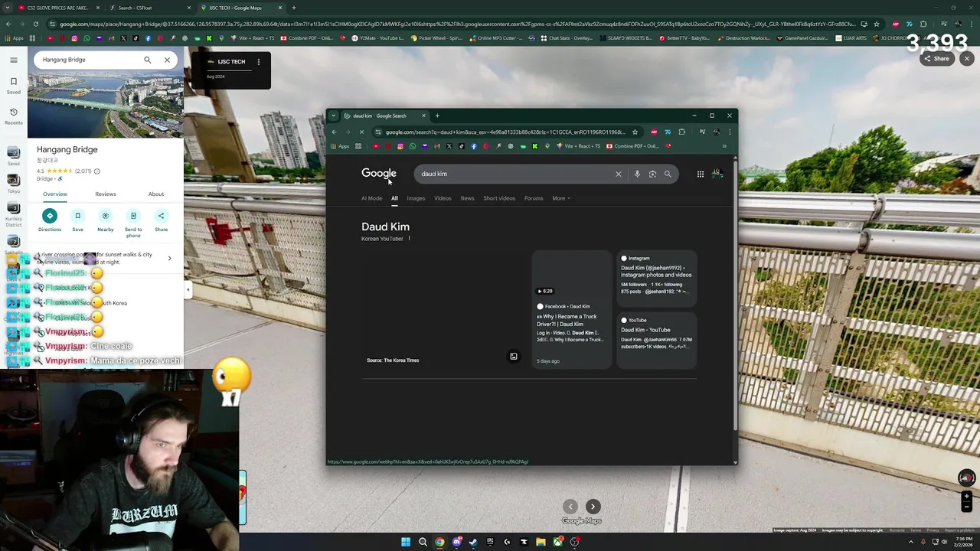Save Hangang Bridge to a list

[77, 220]
